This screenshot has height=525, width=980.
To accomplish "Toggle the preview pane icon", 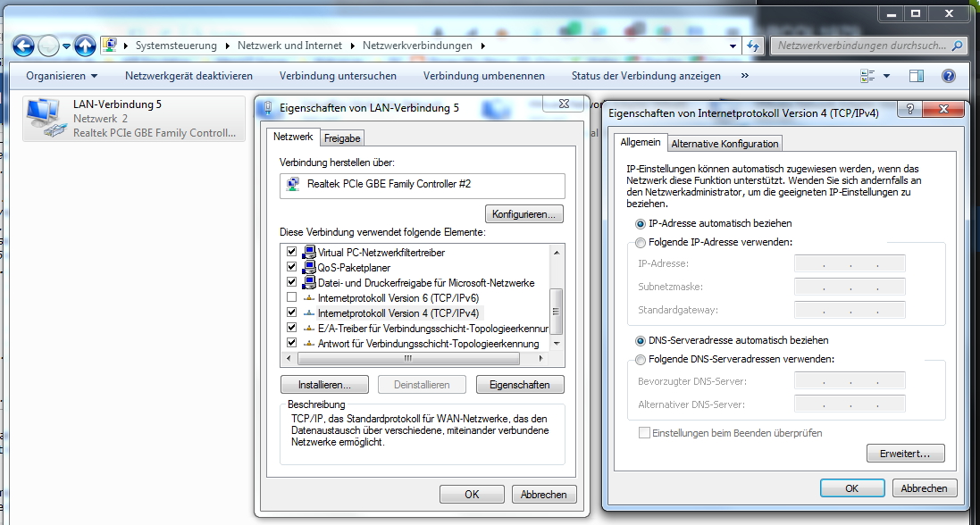I will point(917,76).
